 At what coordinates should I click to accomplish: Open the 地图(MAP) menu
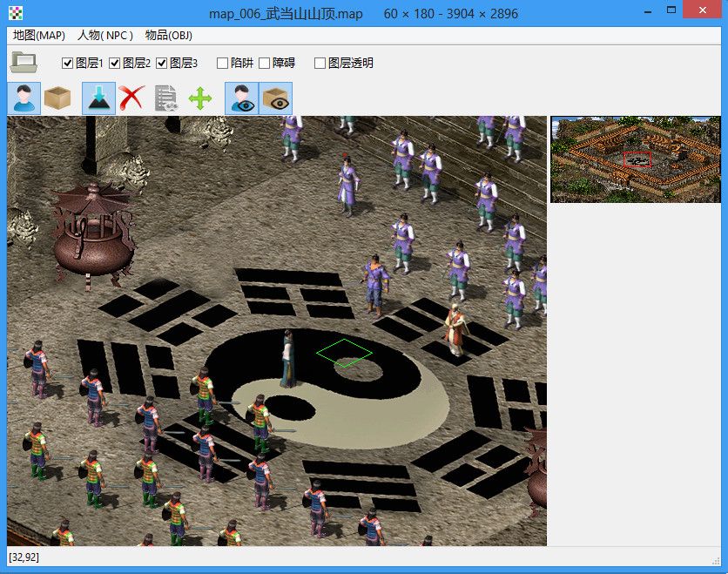pyautogui.click(x=39, y=36)
